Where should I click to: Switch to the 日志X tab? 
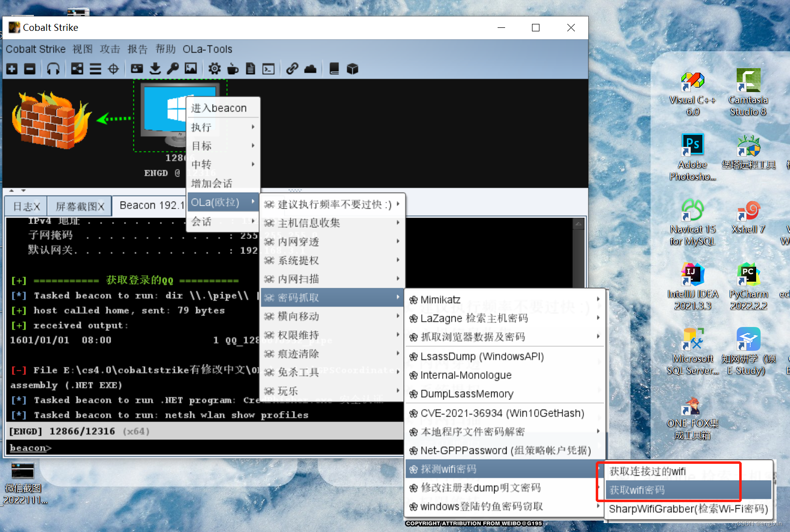tap(26, 206)
